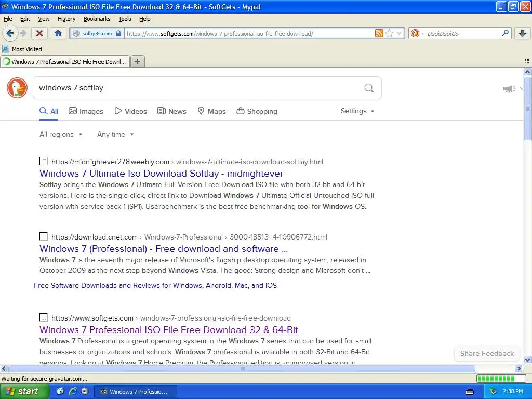The image size is (532, 399).
Task: Click the DuckDuckGo duck logo
Action: pyautogui.click(x=17, y=88)
